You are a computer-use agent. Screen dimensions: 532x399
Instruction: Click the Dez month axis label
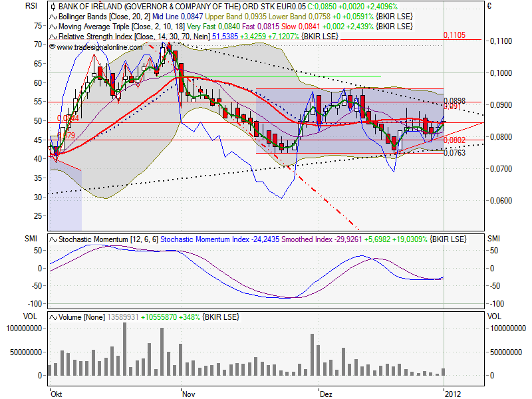[x=326, y=394]
